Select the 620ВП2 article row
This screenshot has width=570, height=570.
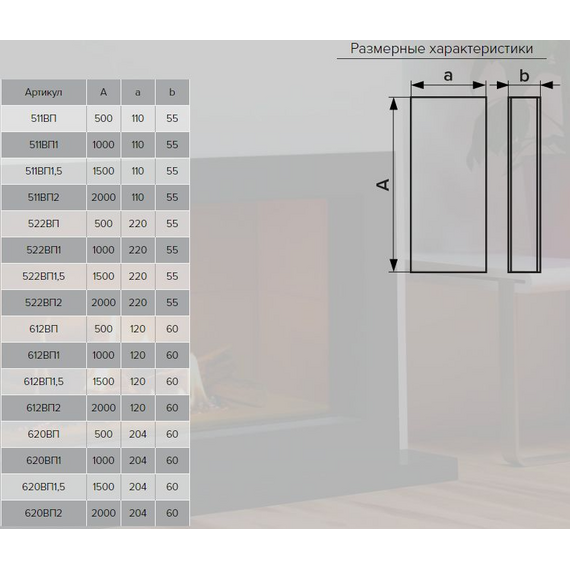click(95, 513)
